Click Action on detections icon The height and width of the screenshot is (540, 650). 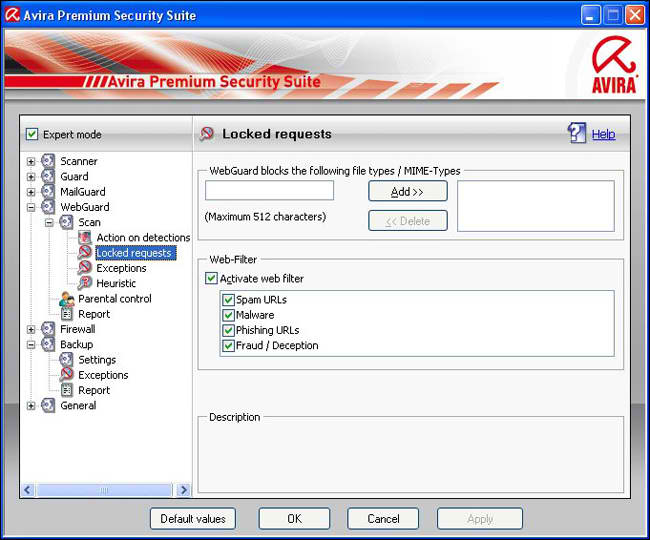pyautogui.click(x=85, y=238)
